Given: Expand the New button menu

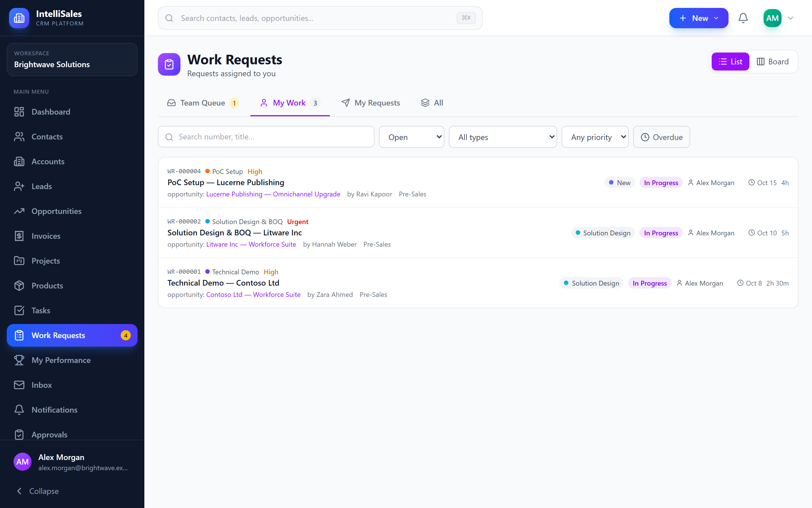Looking at the screenshot, I should (699, 18).
